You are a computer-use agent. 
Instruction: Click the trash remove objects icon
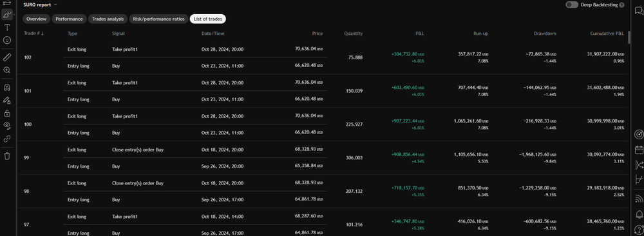click(6, 156)
